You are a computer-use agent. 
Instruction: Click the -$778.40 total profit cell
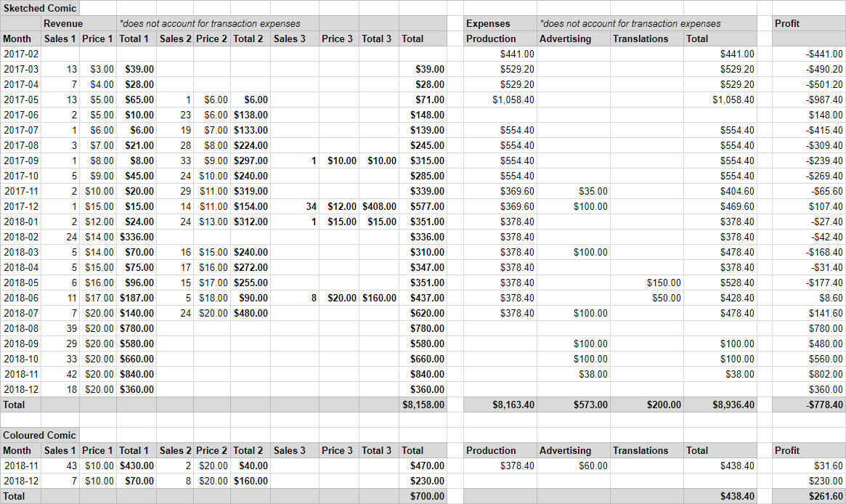[x=809, y=405]
